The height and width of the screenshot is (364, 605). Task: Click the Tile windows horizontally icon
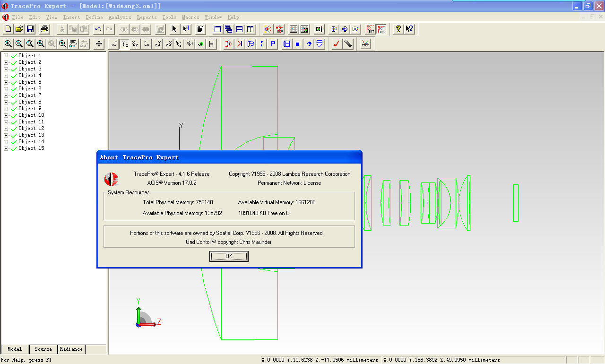(x=240, y=29)
